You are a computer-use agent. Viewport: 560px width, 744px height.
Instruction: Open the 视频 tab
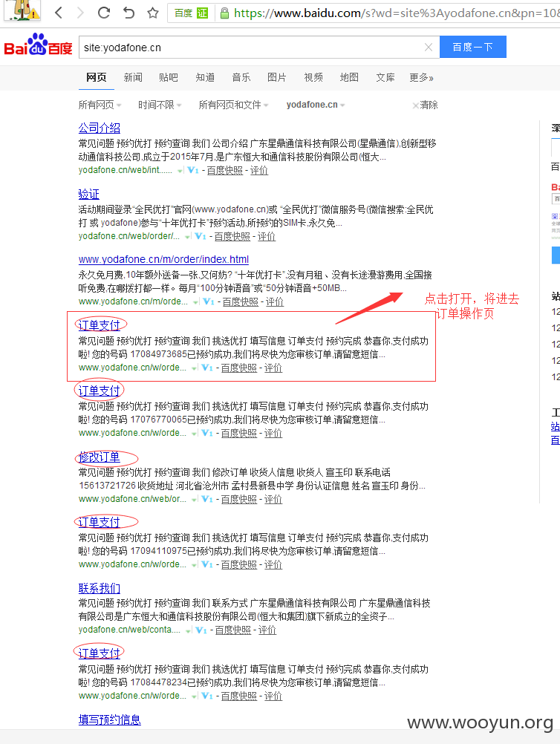click(313, 77)
